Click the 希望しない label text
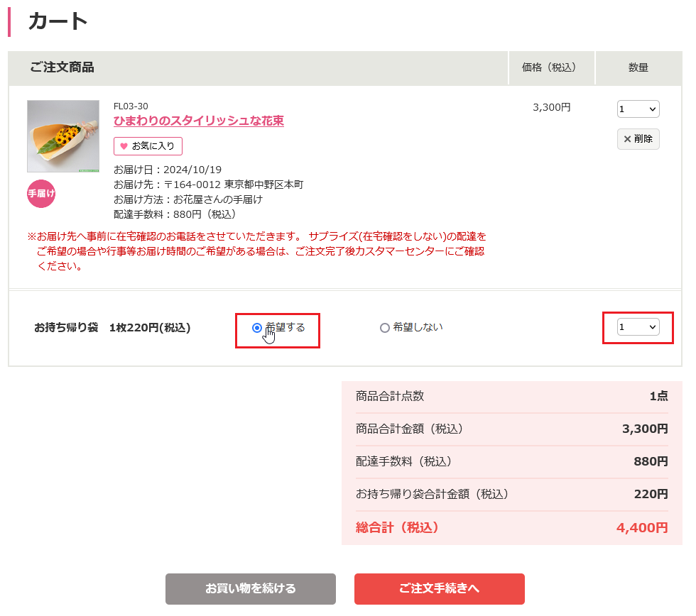This screenshot has height=616, width=696. (418, 327)
